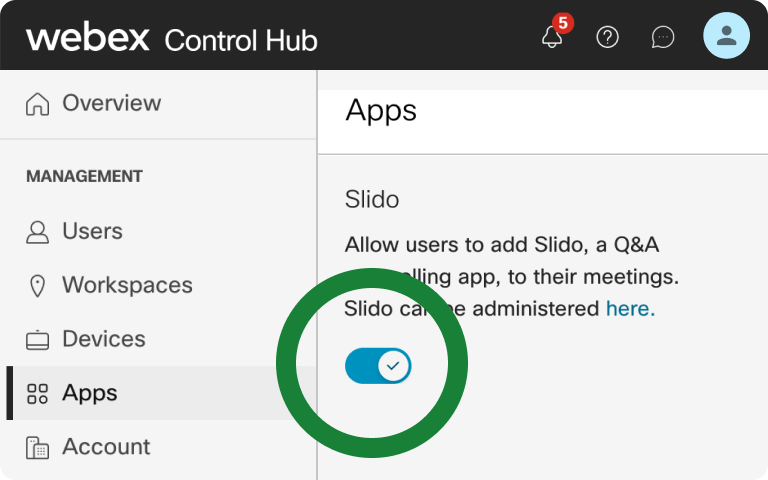Click the Overview home icon
Image resolution: width=768 pixels, height=480 pixels.
click(38, 104)
